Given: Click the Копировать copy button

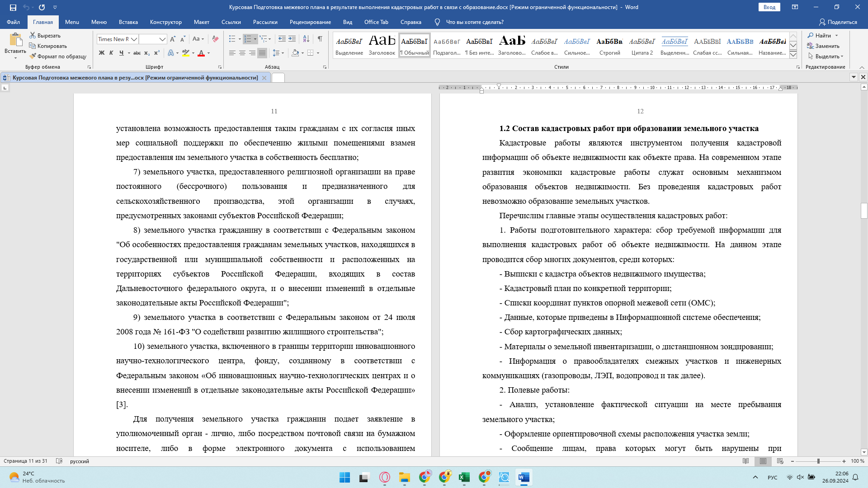Looking at the screenshot, I should [48, 46].
